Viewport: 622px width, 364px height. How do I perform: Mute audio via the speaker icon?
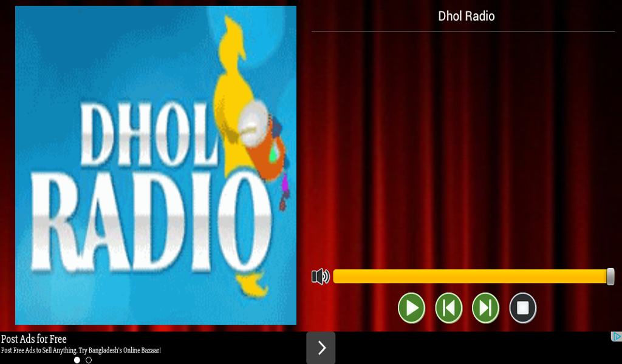[321, 277]
